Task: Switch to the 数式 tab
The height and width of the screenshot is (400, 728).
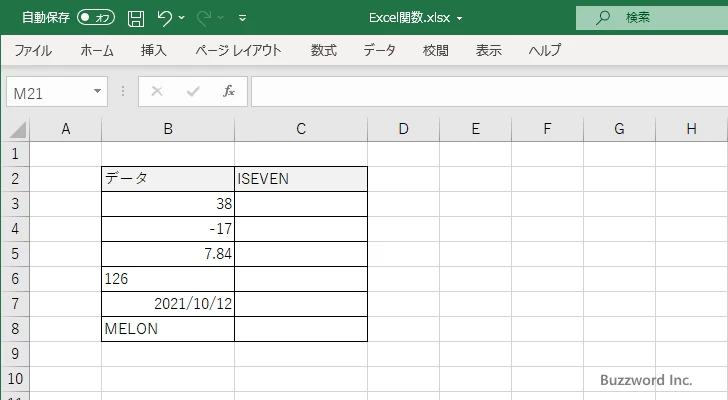Action: coord(324,50)
